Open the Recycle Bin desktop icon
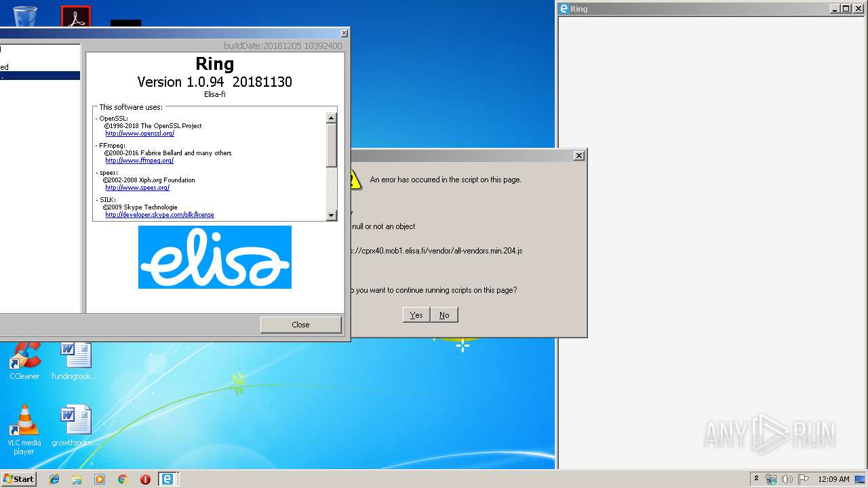Image resolution: width=868 pixels, height=488 pixels. (24, 15)
